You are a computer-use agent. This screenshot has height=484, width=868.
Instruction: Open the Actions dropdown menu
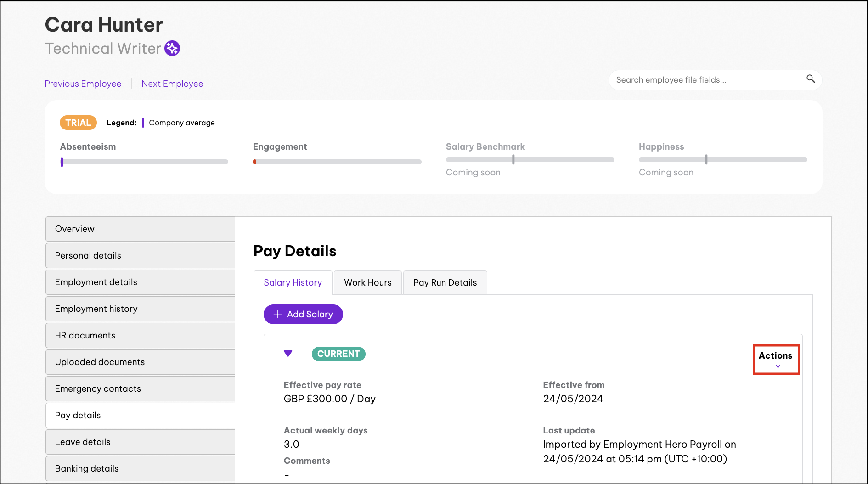pos(776,360)
